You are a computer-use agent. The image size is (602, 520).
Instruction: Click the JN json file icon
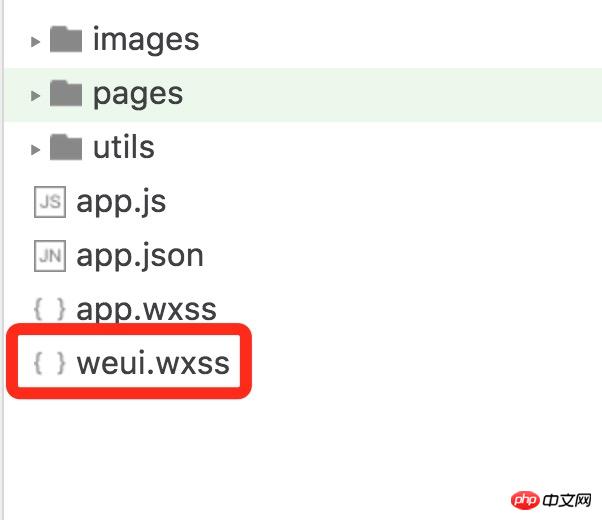(x=50, y=256)
